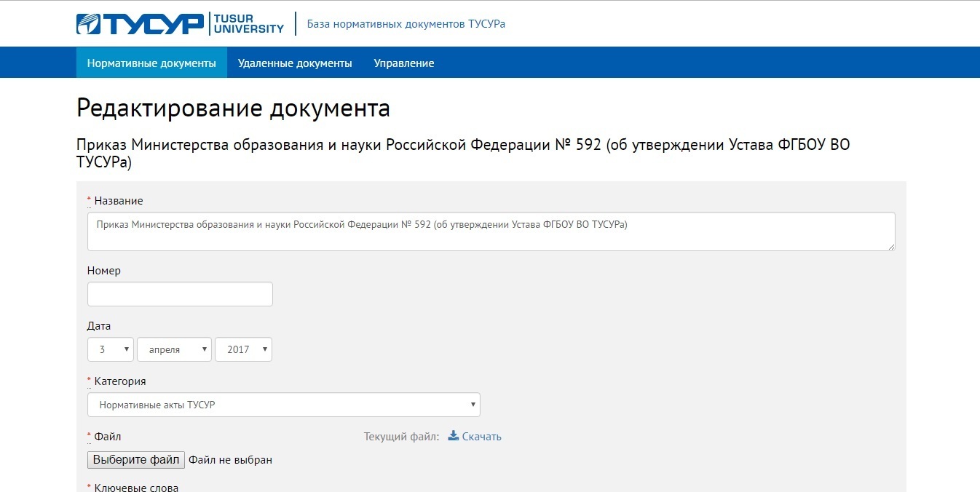980x492 pixels.
Task: Switch to Нормативные документы tab
Action: [x=151, y=63]
